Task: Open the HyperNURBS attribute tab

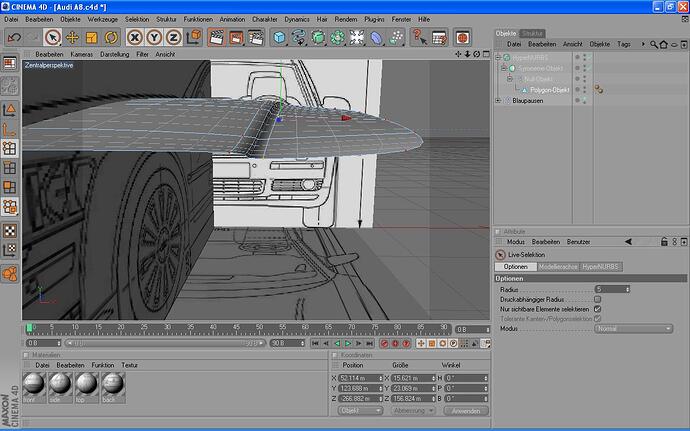Action: point(600,267)
